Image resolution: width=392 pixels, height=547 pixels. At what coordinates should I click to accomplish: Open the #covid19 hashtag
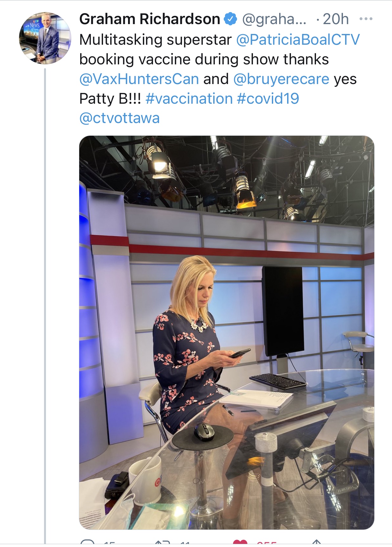tap(268, 99)
